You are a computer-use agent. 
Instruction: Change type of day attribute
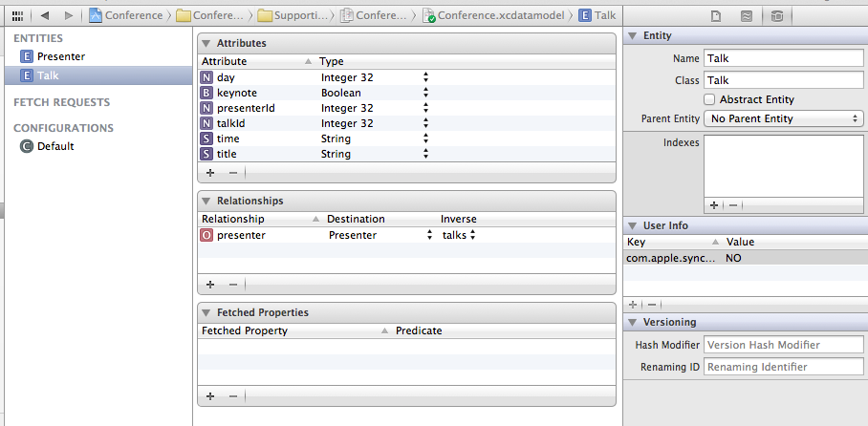pos(425,77)
